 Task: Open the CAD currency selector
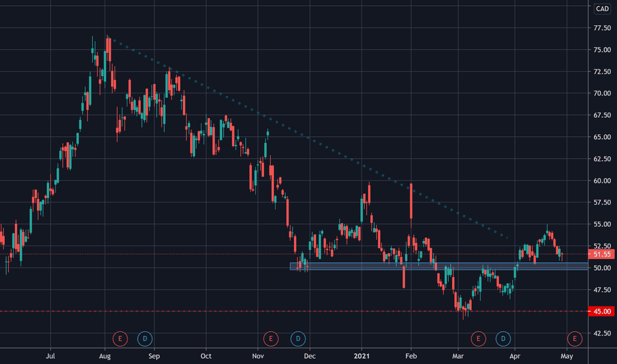pyautogui.click(x=602, y=9)
